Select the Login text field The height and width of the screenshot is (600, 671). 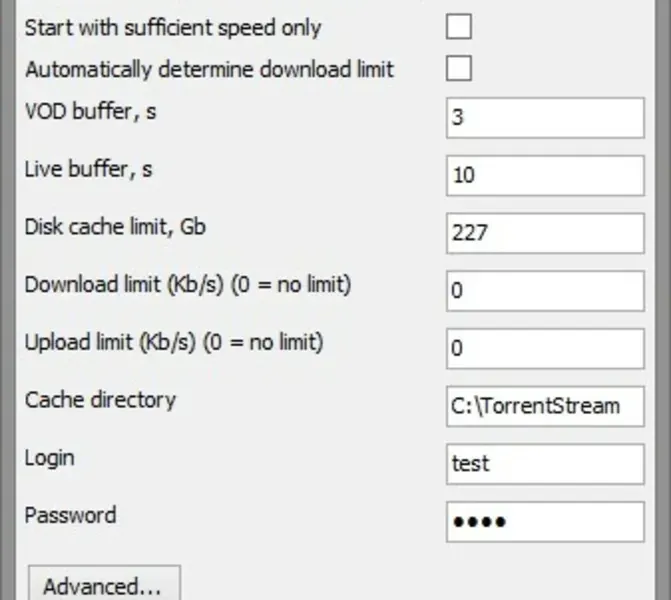point(545,464)
